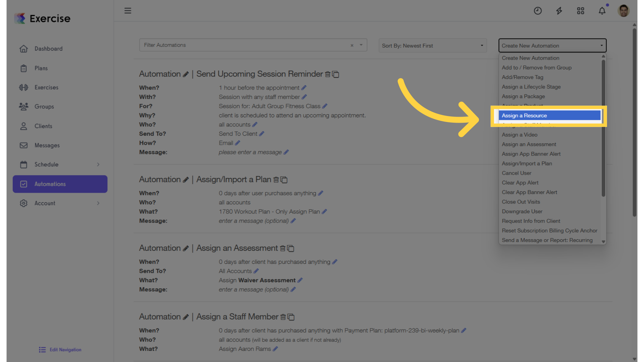This screenshot has width=644, height=362.
Task: Clear the Filter Automations search field
Action: point(352,45)
